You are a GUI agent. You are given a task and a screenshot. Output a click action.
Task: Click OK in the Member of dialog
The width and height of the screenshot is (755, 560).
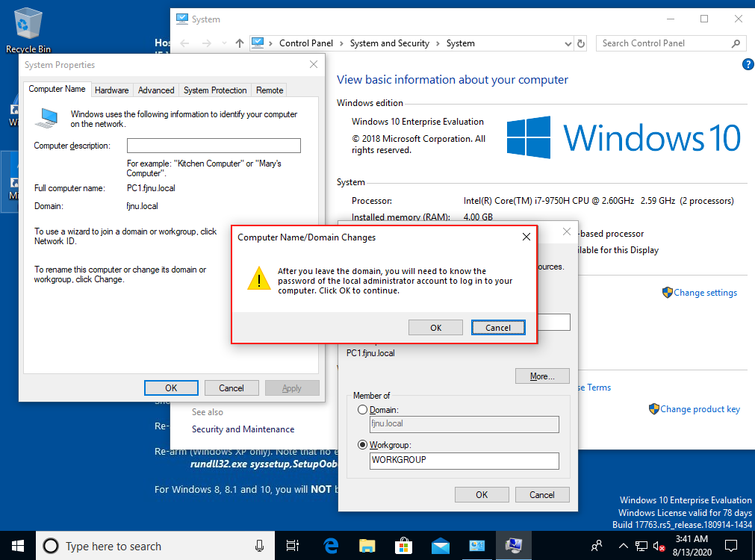pos(482,494)
